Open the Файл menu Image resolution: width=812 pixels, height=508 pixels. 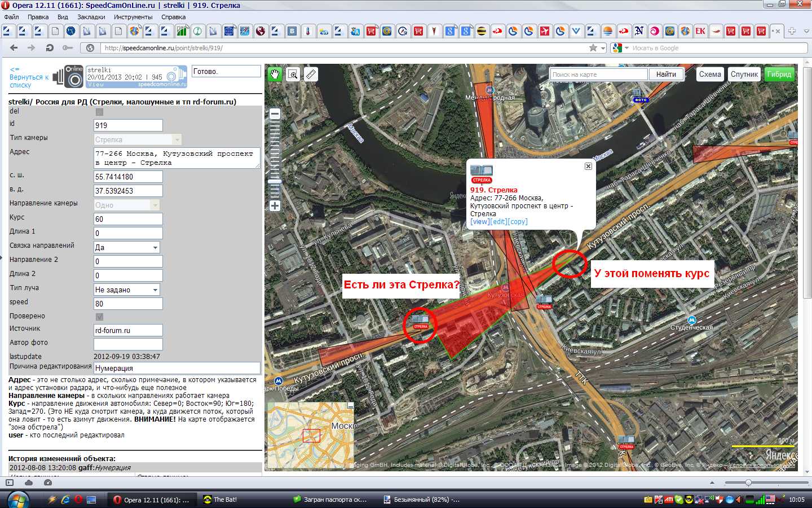pyautogui.click(x=11, y=17)
